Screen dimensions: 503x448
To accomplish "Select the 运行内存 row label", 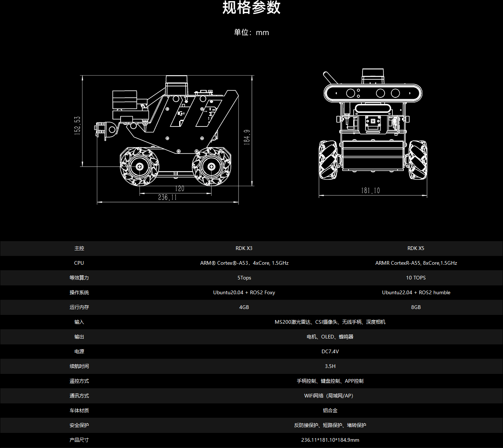I will tap(79, 307).
